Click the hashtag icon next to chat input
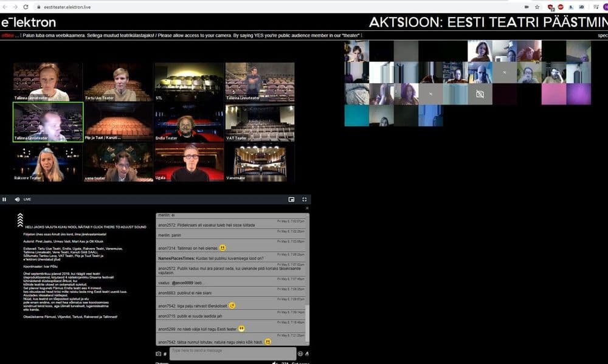The height and width of the screenshot is (364, 608). point(165,354)
